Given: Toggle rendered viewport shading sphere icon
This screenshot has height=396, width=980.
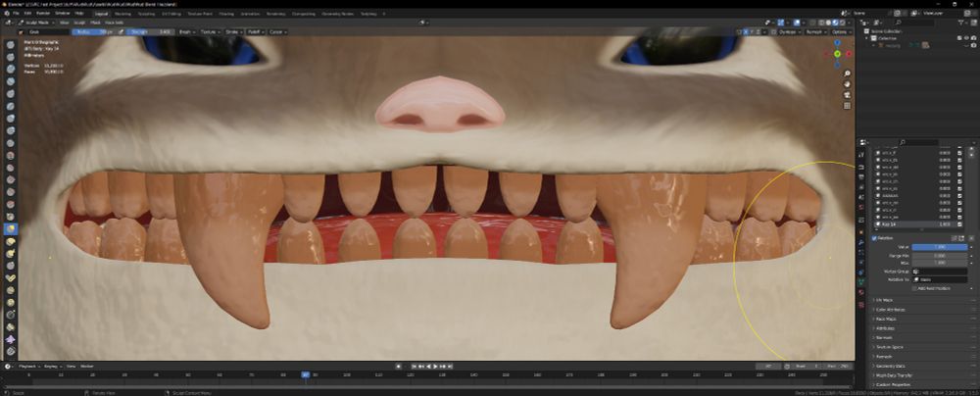Looking at the screenshot, I should click(842, 22).
